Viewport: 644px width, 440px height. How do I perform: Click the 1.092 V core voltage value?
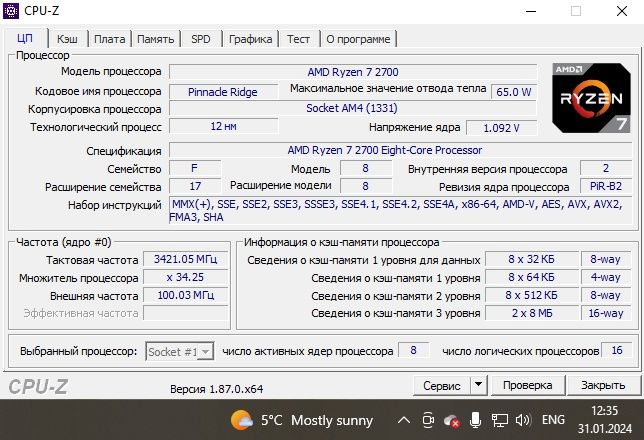501,128
